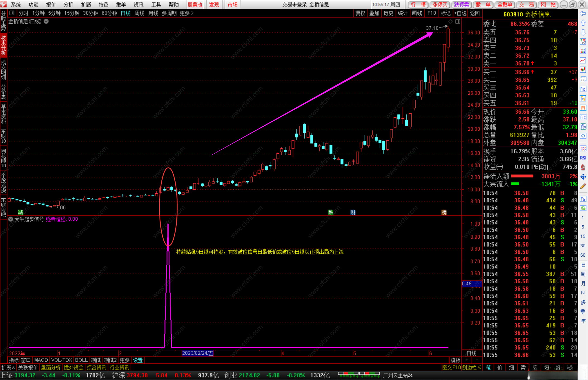
Task: Toggle the diamond marker near chart top-right
Action: [x=450, y=22]
